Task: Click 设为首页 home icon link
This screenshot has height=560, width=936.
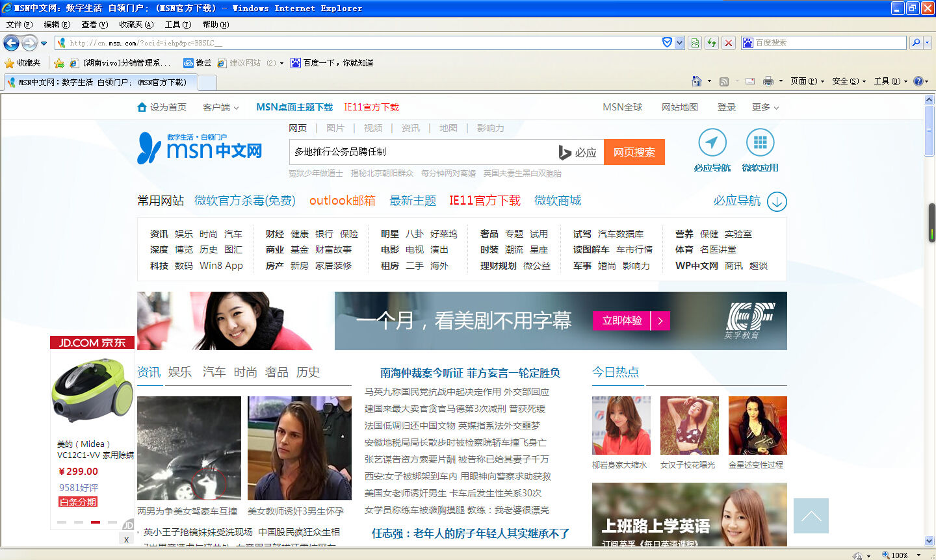Action: coord(162,107)
